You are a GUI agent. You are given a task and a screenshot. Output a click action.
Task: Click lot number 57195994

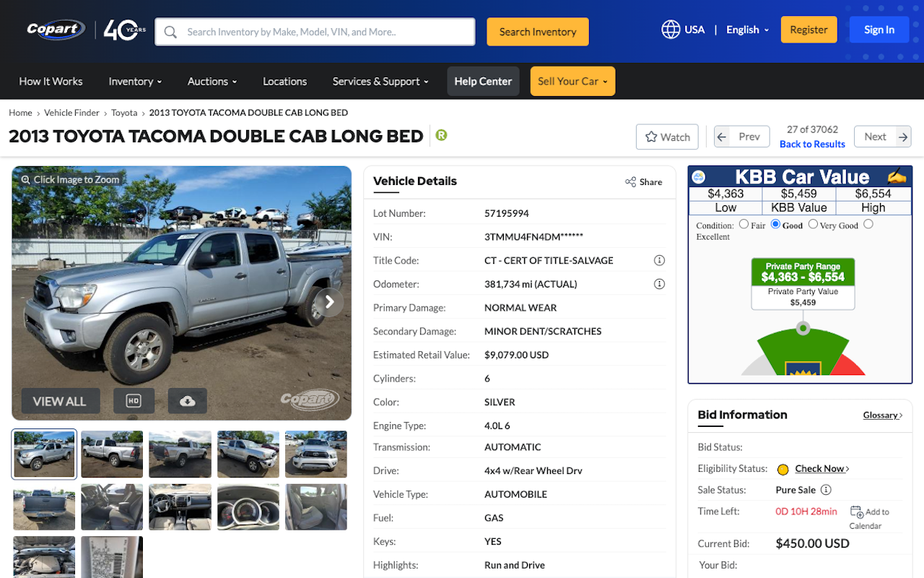507,213
